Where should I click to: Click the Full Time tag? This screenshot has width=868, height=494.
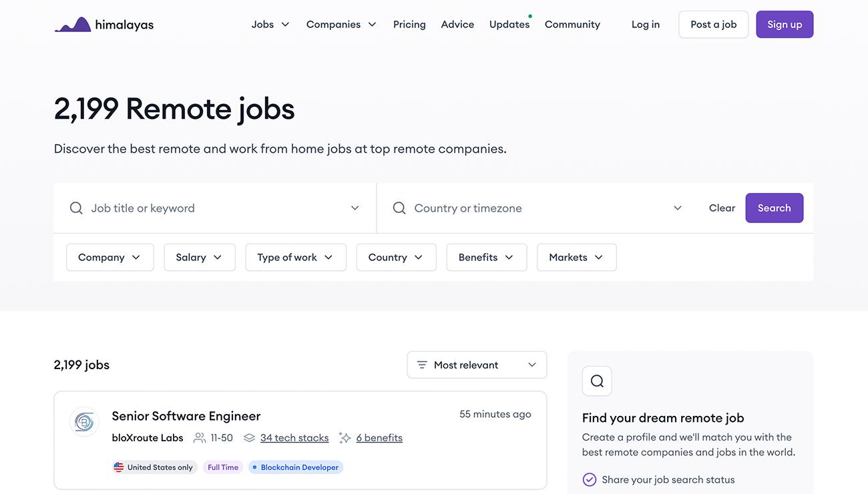pos(223,467)
